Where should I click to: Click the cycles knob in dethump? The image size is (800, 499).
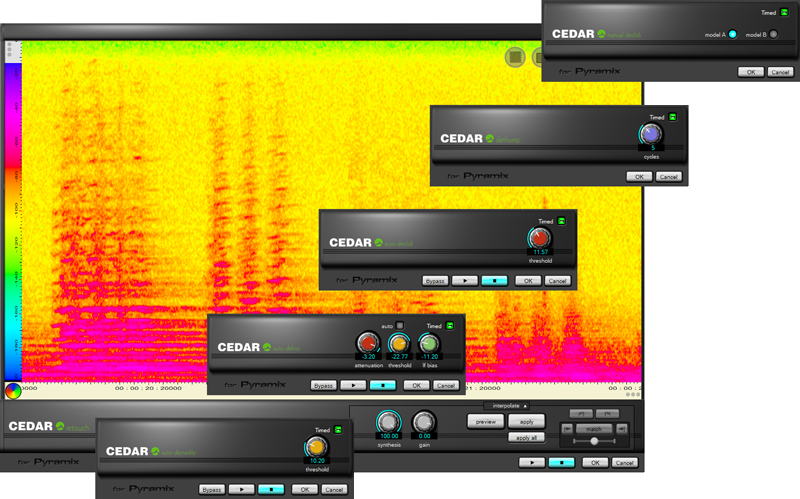pyautogui.click(x=651, y=134)
